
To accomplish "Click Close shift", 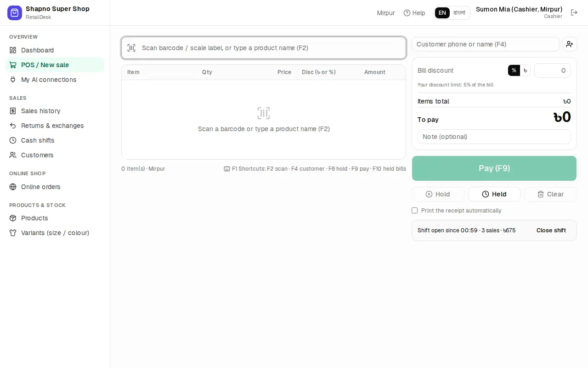I will click(x=551, y=230).
